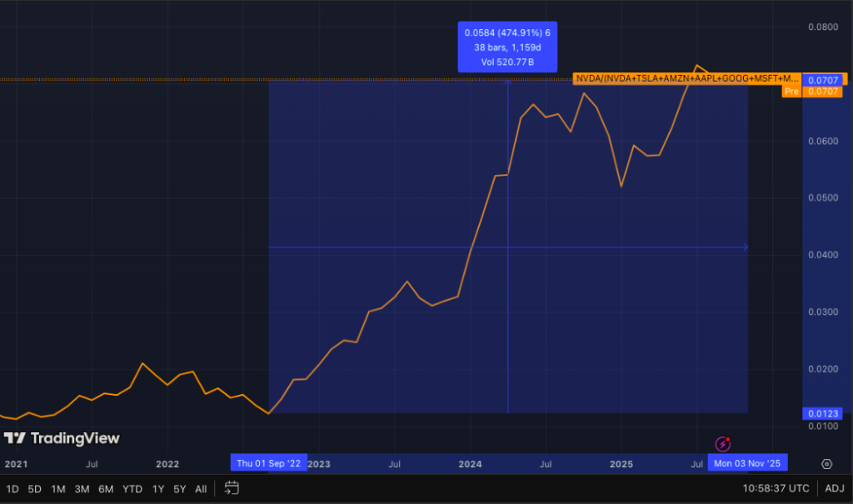This screenshot has width=853, height=504.
Task: Click the measurement info tooltip box
Action: pos(507,48)
